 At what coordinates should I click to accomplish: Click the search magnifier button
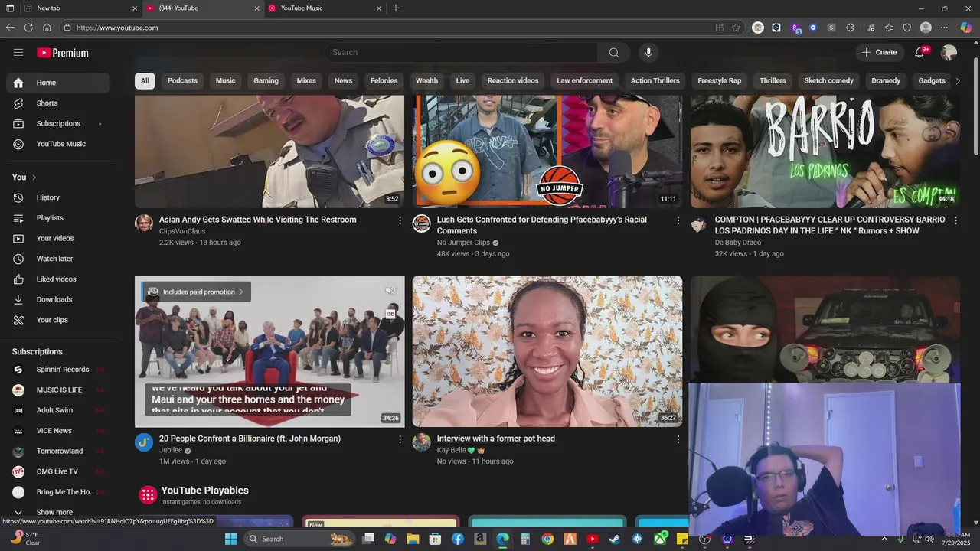click(613, 52)
